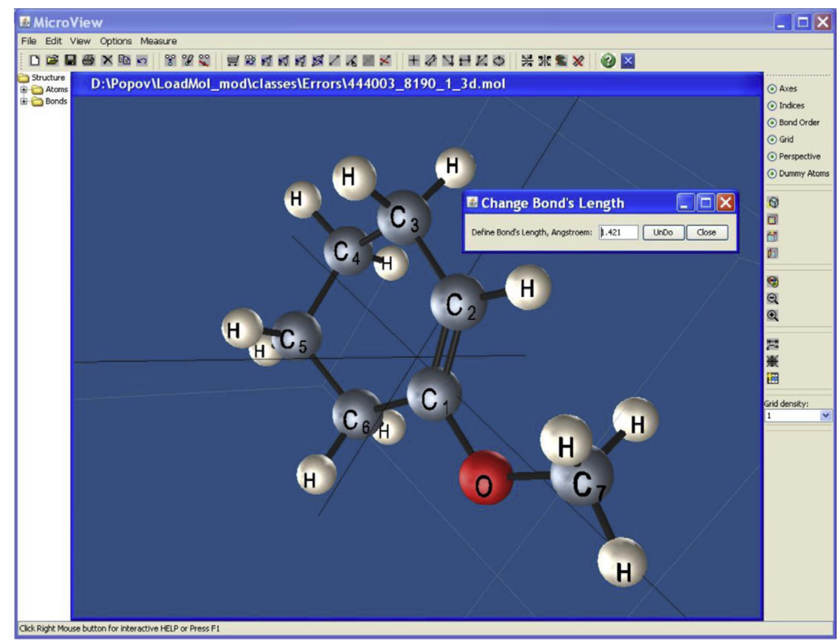
Task: Click the Copy toolbar icon
Action: [124, 60]
